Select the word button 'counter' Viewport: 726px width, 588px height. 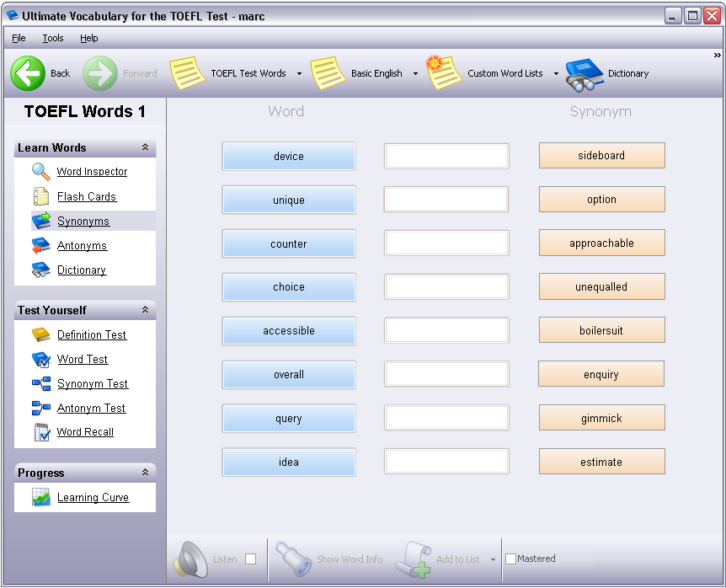pyautogui.click(x=289, y=243)
